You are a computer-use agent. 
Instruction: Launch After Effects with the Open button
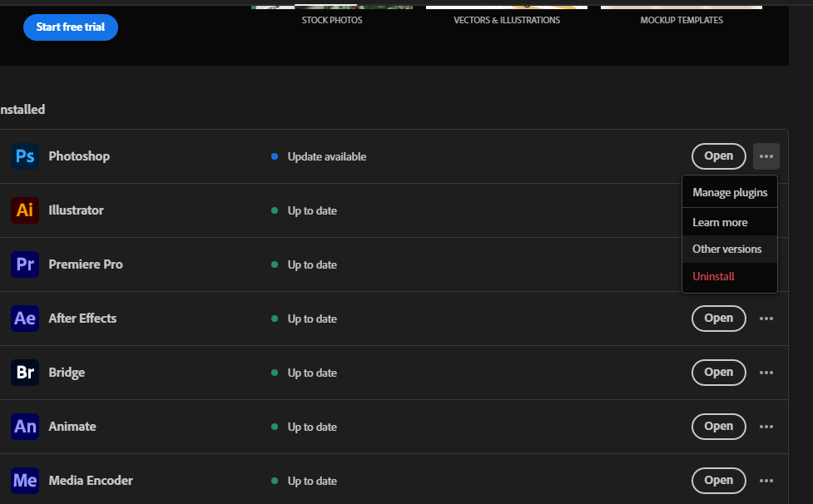click(719, 319)
